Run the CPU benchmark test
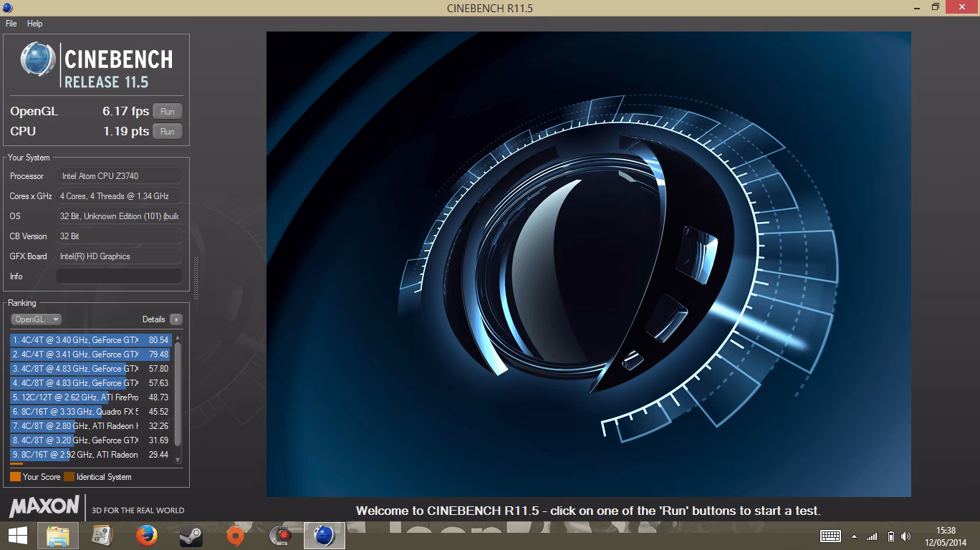The image size is (980, 550). pos(168,131)
